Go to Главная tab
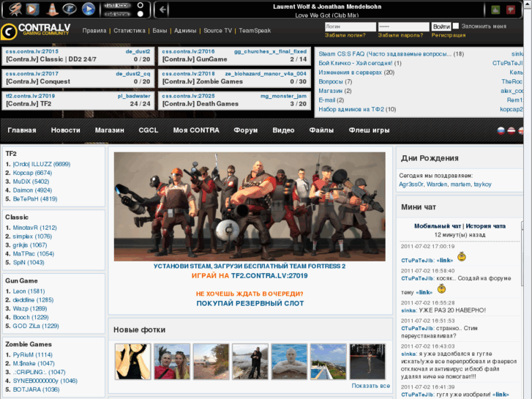The width and height of the screenshot is (532, 399). (22, 130)
